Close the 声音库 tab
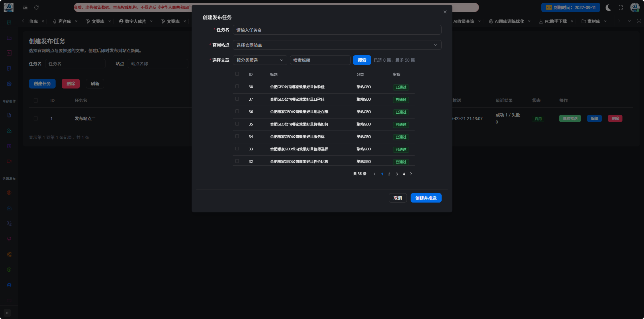This screenshot has height=319, width=644. pos(76,21)
